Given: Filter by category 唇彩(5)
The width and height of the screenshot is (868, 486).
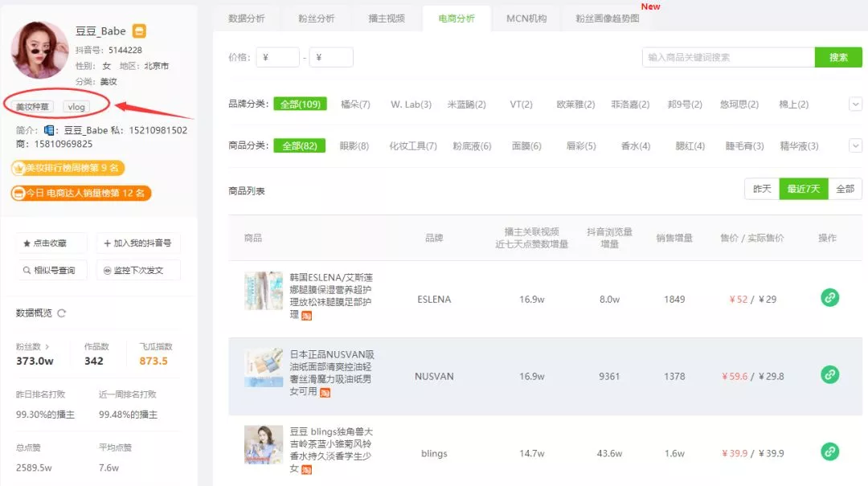Looking at the screenshot, I should point(581,146).
